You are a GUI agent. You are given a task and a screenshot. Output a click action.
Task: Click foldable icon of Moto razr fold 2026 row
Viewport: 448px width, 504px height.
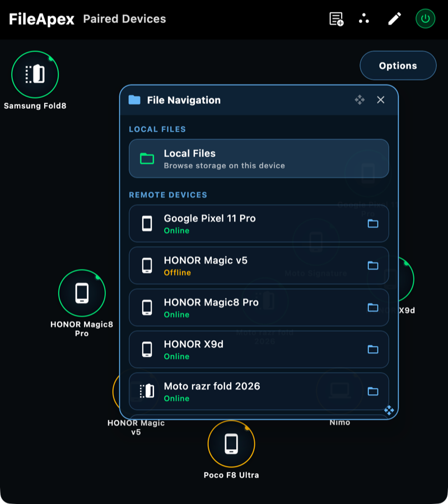(x=147, y=391)
